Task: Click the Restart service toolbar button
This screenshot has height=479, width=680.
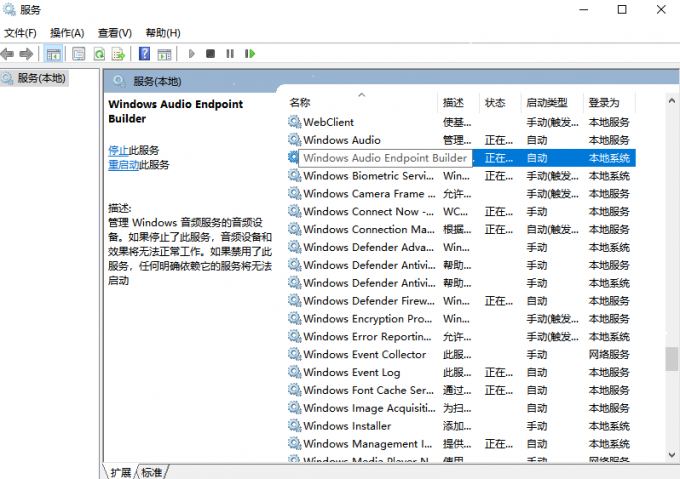Action: coord(250,54)
